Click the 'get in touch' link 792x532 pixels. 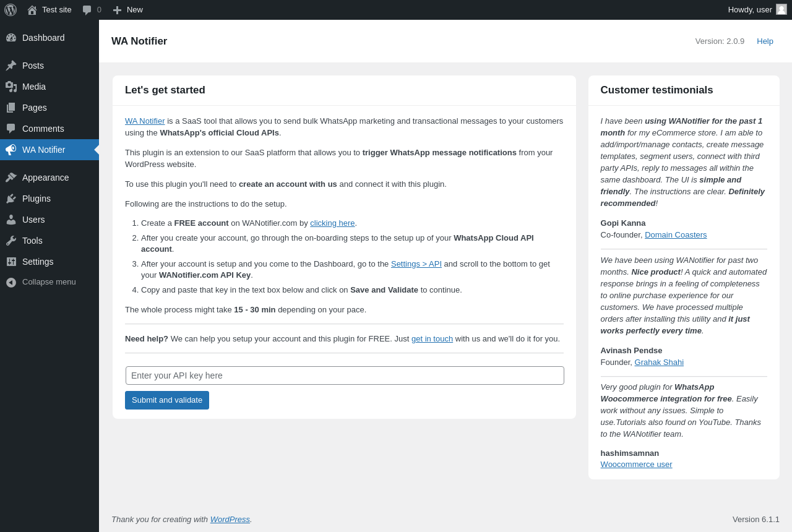[x=432, y=339]
